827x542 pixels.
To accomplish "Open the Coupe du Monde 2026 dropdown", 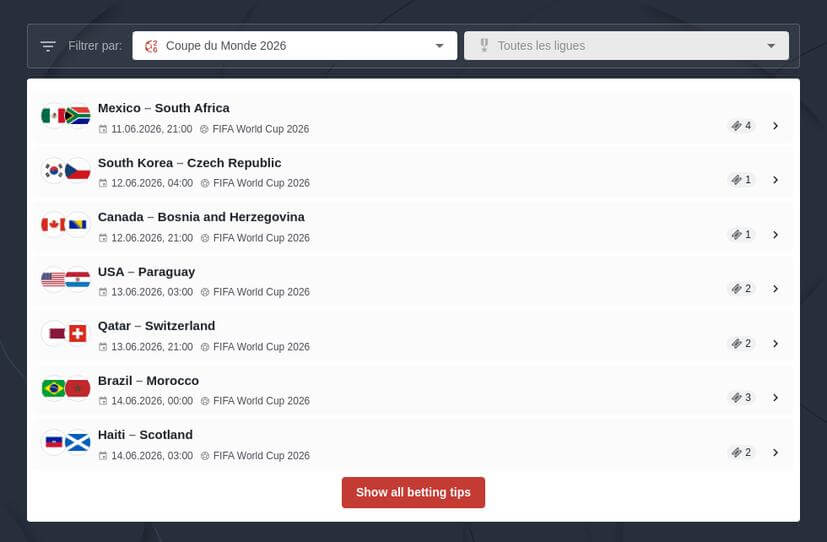I will tap(294, 46).
